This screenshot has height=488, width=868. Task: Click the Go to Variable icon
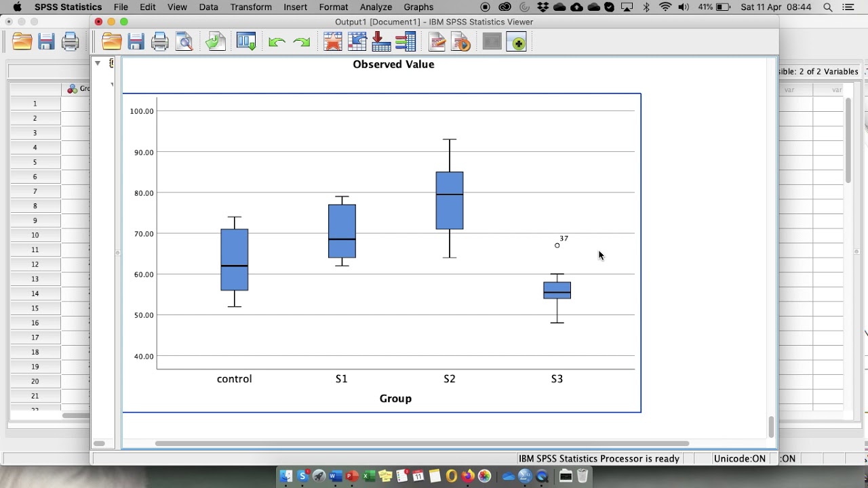point(382,42)
